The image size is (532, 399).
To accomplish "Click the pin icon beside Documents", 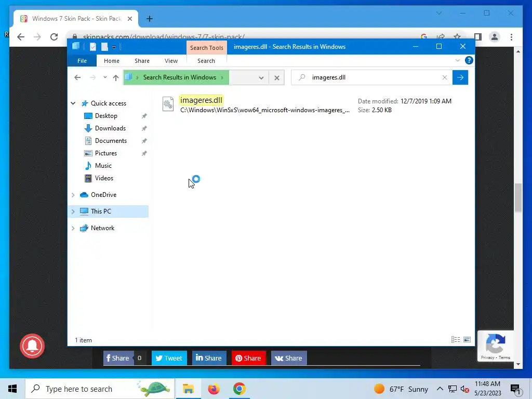I will point(144,141).
